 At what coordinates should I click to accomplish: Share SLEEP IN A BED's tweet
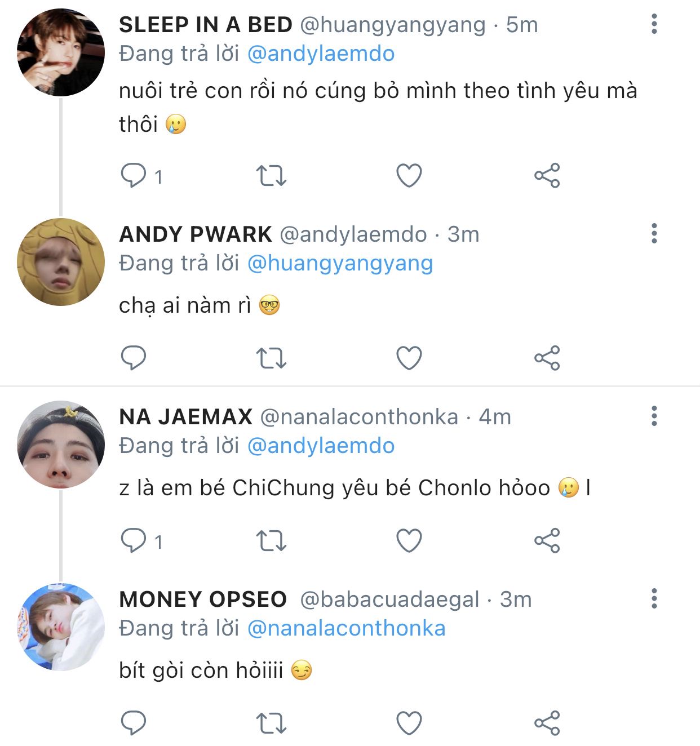coord(547,175)
